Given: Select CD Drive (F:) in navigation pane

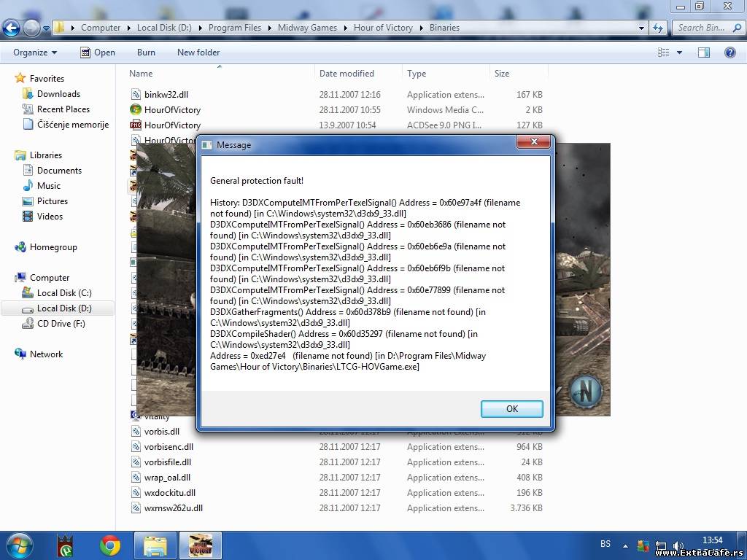Looking at the screenshot, I should (61, 323).
